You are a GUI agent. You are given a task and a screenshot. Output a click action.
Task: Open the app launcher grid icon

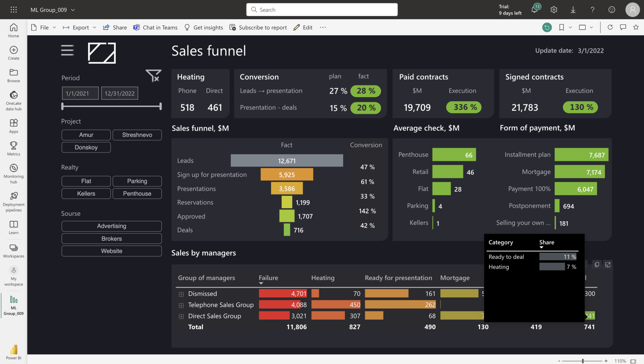[13, 10]
